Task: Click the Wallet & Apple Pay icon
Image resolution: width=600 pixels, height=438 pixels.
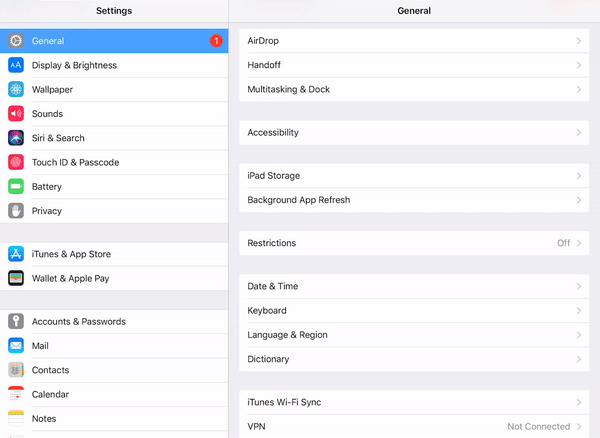Action: coord(16,278)
